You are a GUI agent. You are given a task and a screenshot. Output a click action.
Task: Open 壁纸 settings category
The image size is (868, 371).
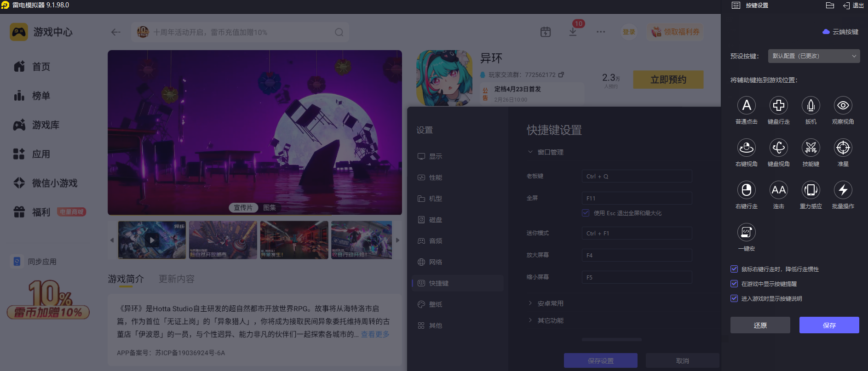click(x=458, y=304)
